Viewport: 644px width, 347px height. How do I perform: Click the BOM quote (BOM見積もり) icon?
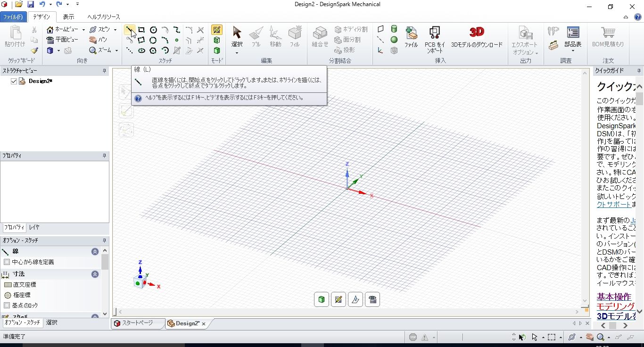[x=608, y=36]
